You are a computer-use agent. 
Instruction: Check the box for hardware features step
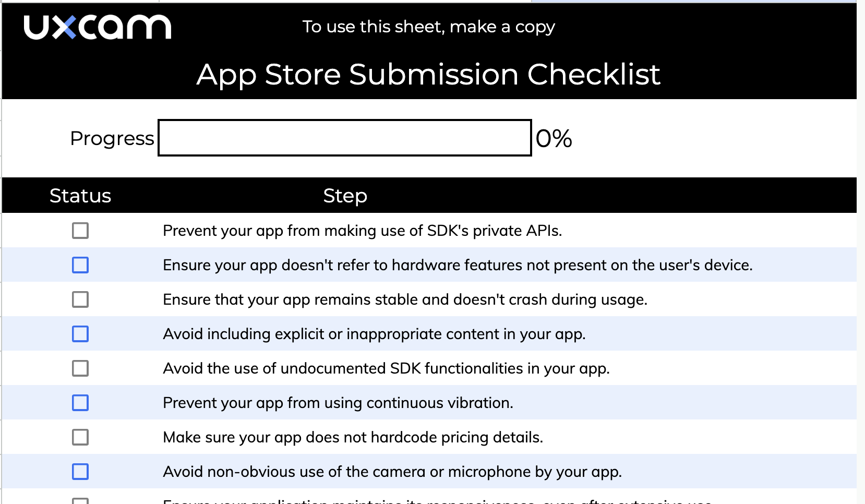coord(79,265)
